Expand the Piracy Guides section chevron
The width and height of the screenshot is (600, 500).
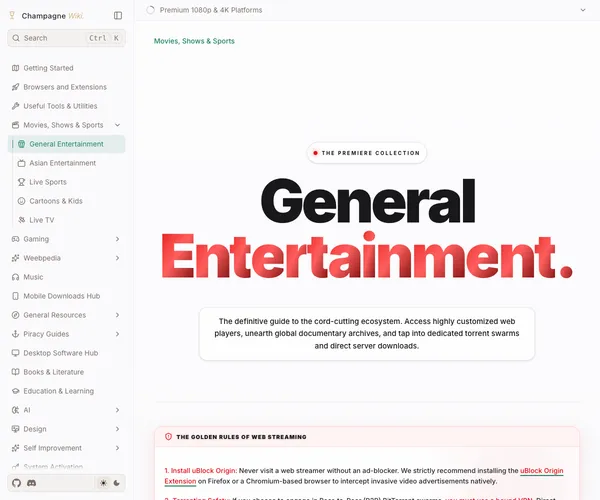[117, 334]
